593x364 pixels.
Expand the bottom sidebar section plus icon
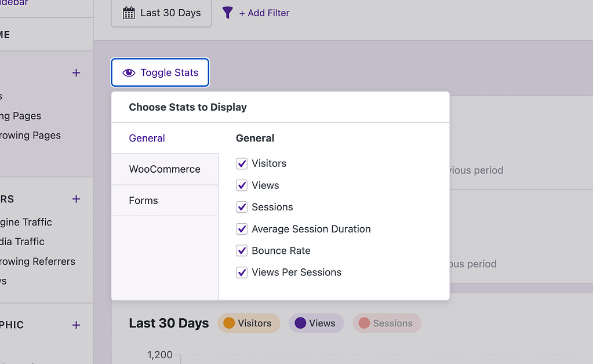pos(76,325)
